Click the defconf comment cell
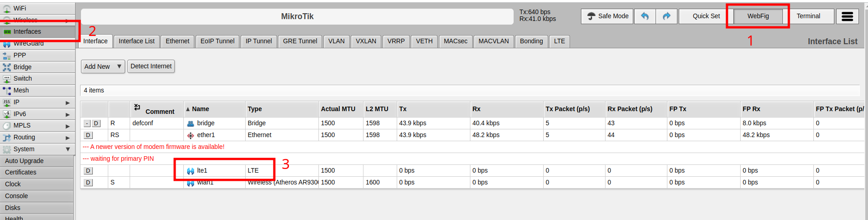This screenshot has height=220, width=868. pos(156,123)
